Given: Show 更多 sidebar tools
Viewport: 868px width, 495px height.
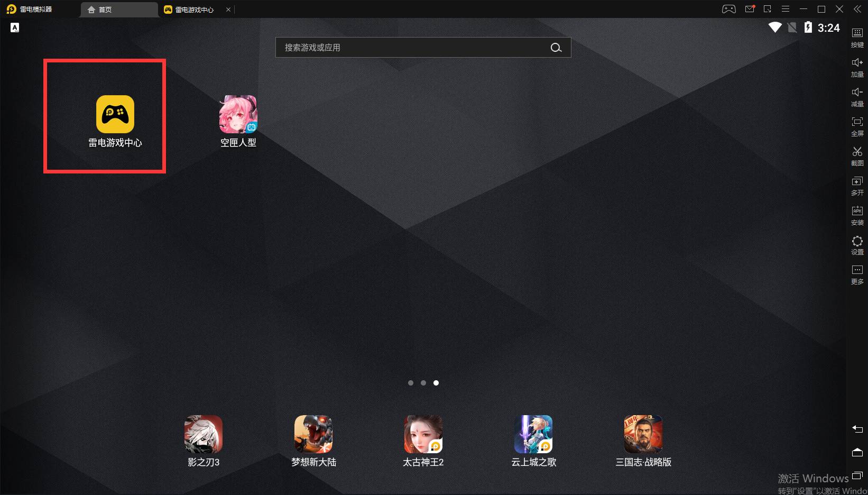Looking at the screenshot, I should [857, 274].
